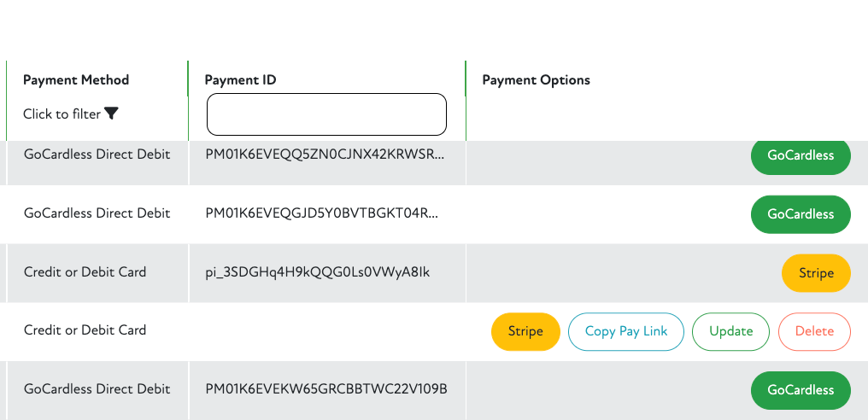Screen dimensions: 868x420
Task: Click GoCardless button for payment PM01K6EVEQQ5ZN0CJNX42KRWSR
Action: [x=801, y=156]
